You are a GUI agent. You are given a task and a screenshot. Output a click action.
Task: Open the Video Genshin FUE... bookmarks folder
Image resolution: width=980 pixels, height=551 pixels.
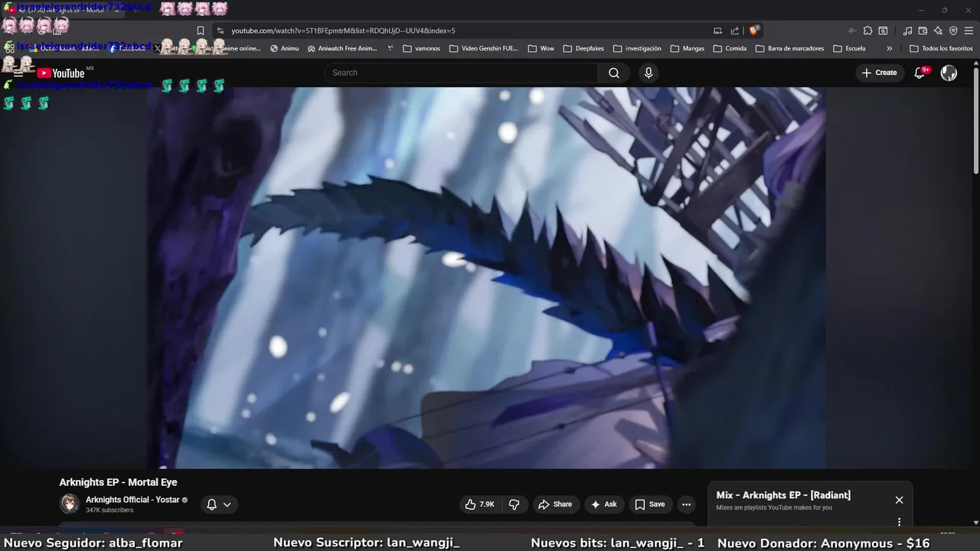coord(484,48)
